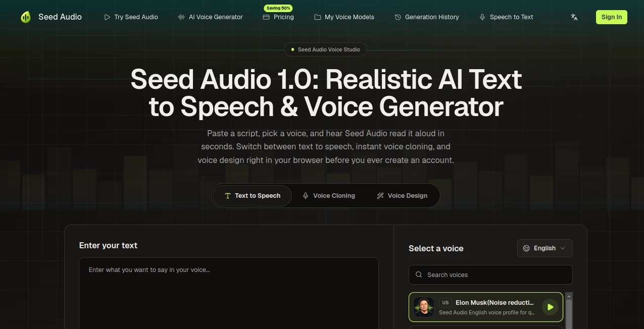Click the Select a voice heading
Viewport: 644px width, 329px height.
click(436, 248)
